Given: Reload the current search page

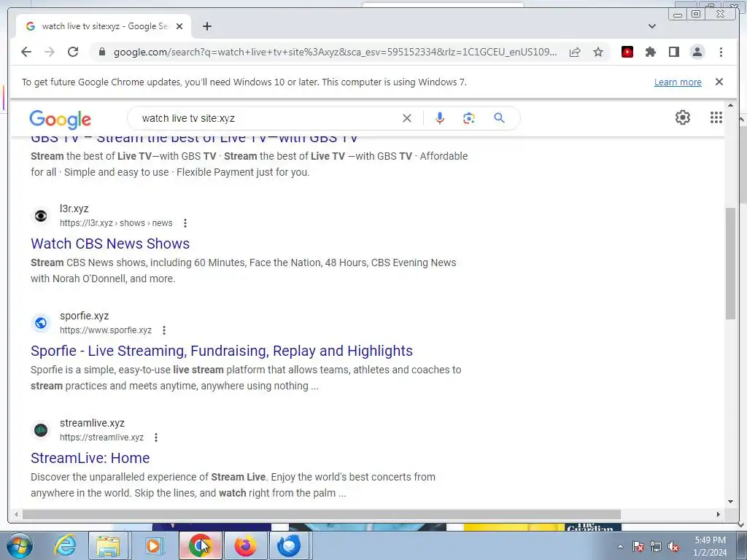Looking at the screenshot, I should tap(73, 52).
